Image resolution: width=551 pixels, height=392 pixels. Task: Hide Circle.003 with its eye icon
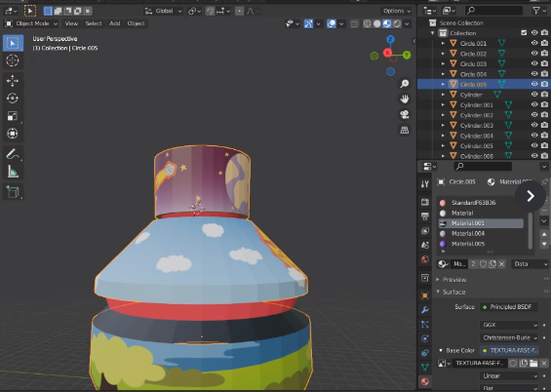534,63
